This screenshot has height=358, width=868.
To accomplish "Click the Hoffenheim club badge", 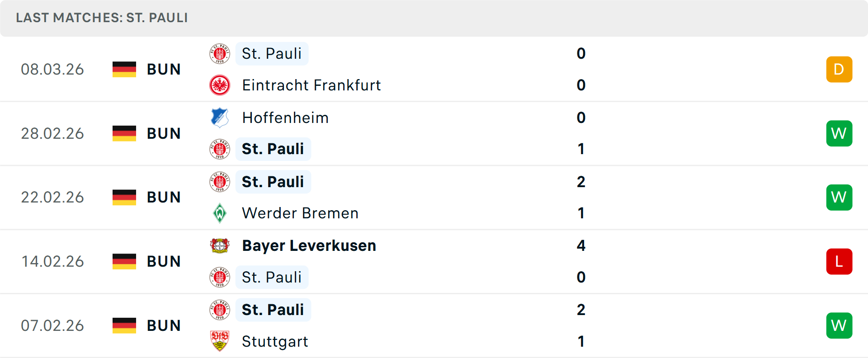I will (x=220, y=118).
